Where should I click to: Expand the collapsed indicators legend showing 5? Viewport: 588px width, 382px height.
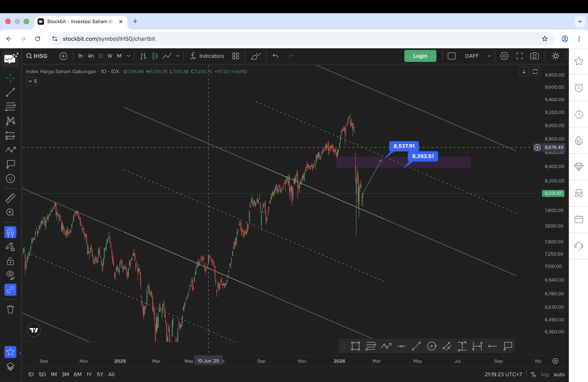(32, 81)
